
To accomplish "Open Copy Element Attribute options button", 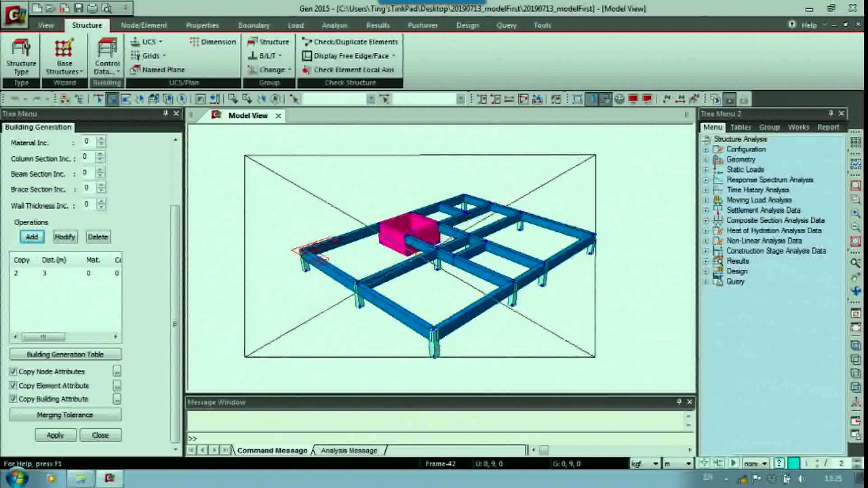I will tap(117, 385).
